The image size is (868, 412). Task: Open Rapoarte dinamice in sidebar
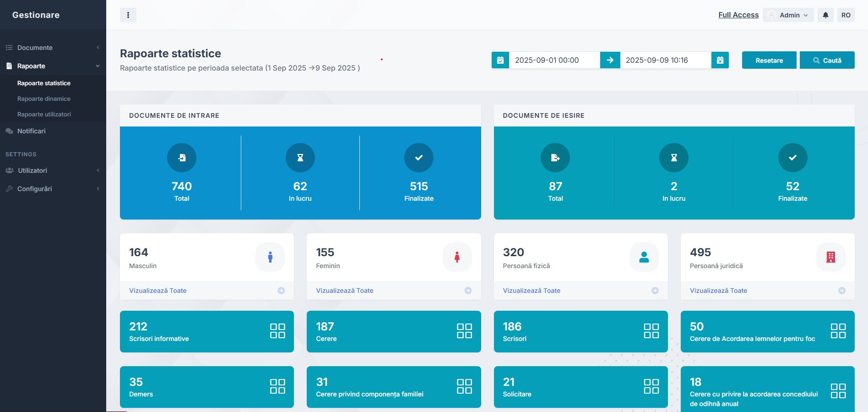[x=44, y=99]
